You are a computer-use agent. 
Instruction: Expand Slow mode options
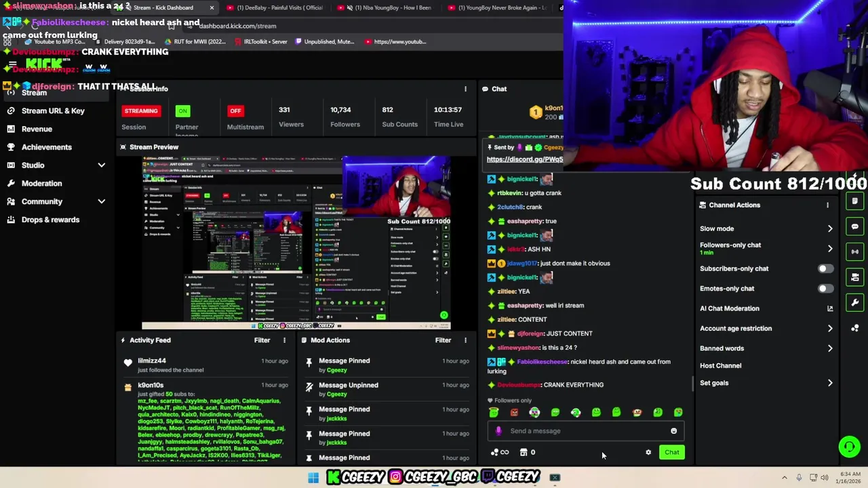[x=830, y=229]
